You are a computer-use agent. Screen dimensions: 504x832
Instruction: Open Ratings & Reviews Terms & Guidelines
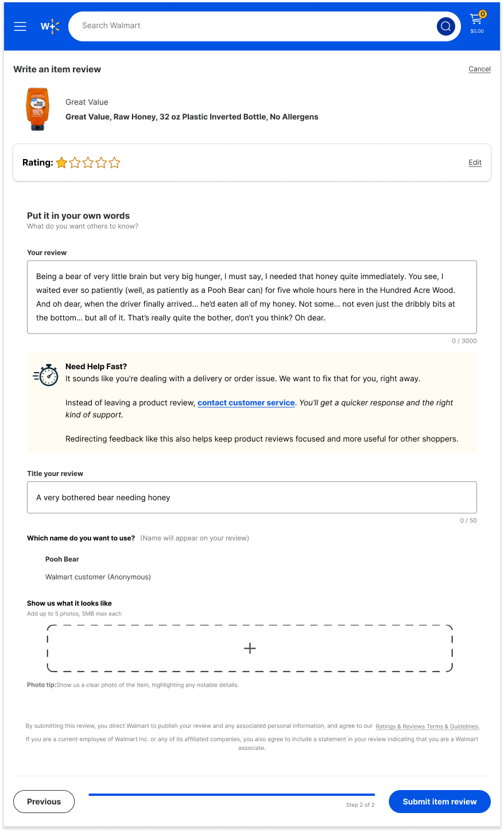pyautogui.click(x=427, y=726)
